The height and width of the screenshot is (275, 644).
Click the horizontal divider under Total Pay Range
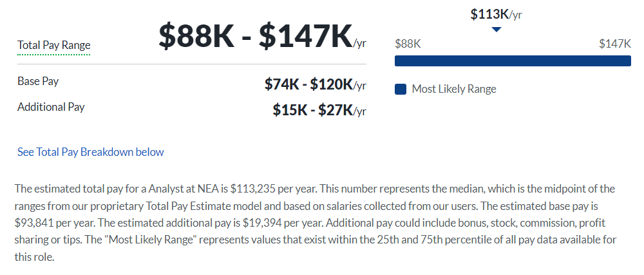(x=192, y=64)
